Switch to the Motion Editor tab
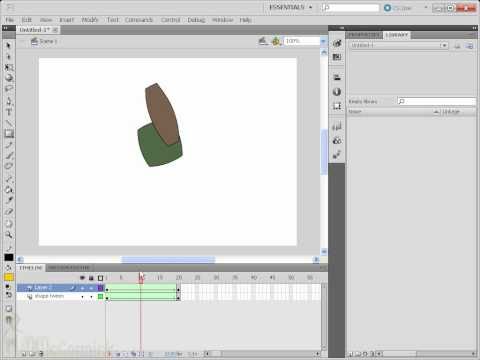Image resolution: width=480 pixels, height=360 pixels. click(69, 268)
